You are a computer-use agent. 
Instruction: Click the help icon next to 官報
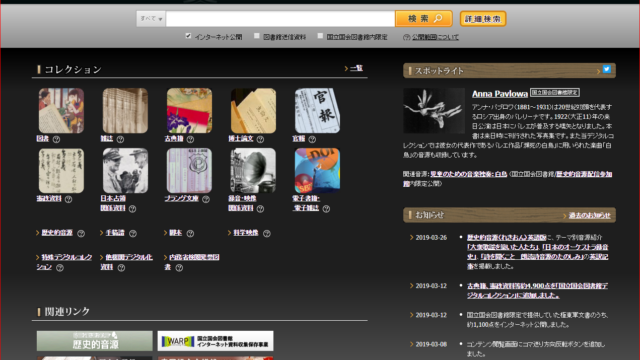coord(312,139)
